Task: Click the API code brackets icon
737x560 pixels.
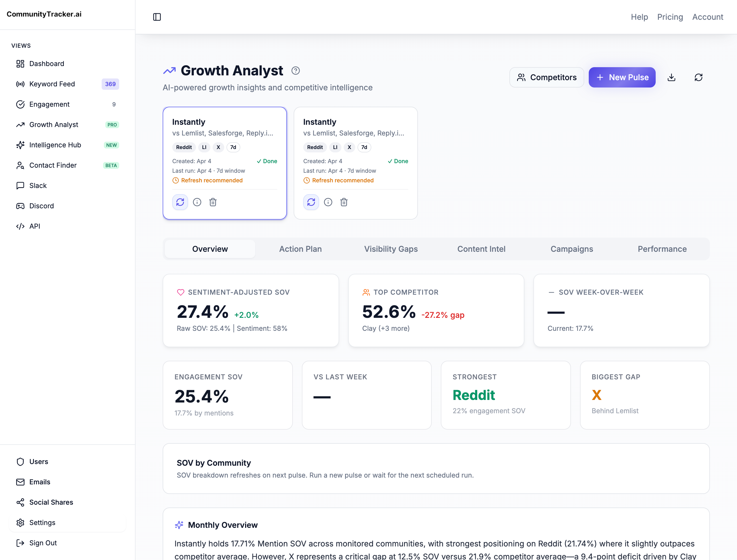Action: coord(20,226)
